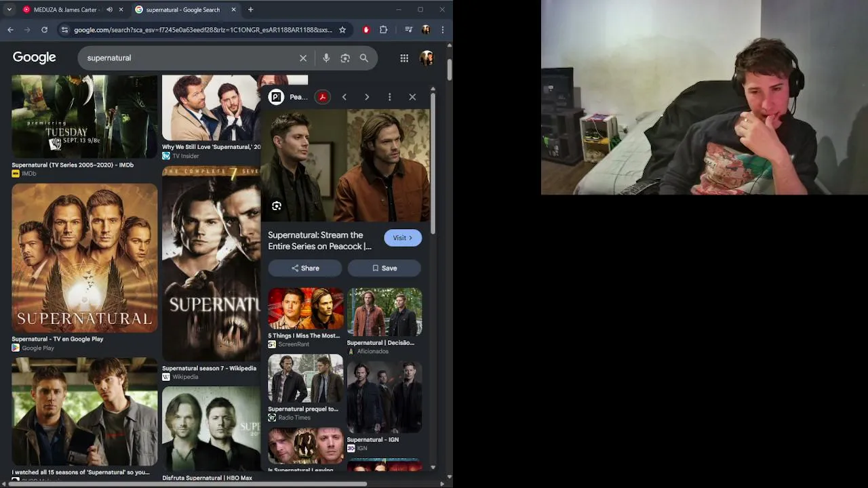868x488 pixels.
Task: Click the preview panel's vertical scrollbar
Action: pos(433,163)
